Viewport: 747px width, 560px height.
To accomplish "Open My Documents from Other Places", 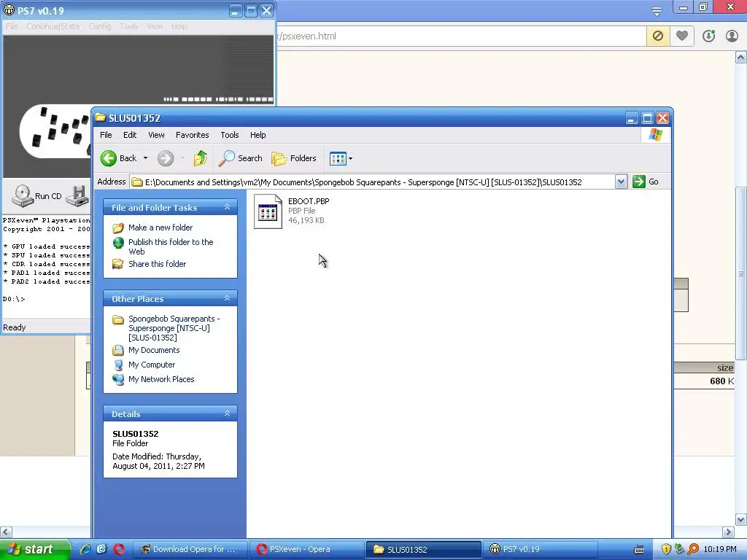I will coord(153,350).
